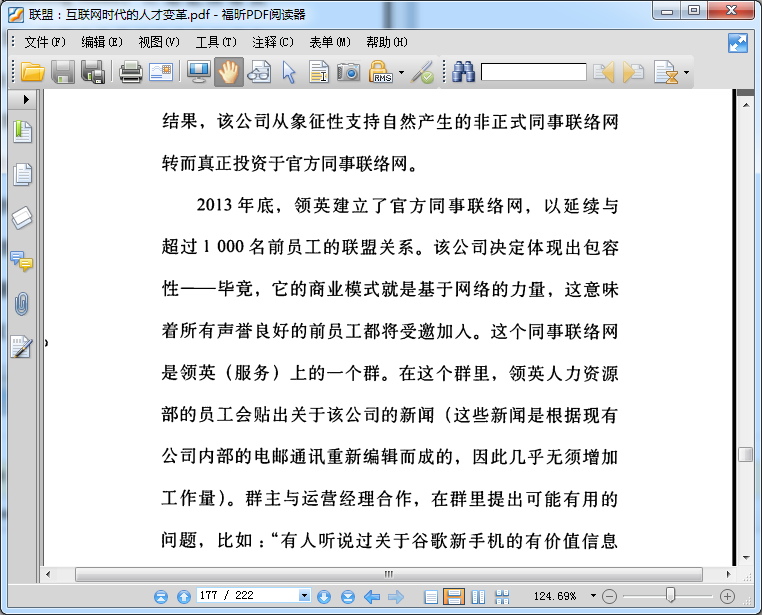Click the vertical scroll down arrow
This screenshot has width=762, height=615.
(x=746, y=558)
